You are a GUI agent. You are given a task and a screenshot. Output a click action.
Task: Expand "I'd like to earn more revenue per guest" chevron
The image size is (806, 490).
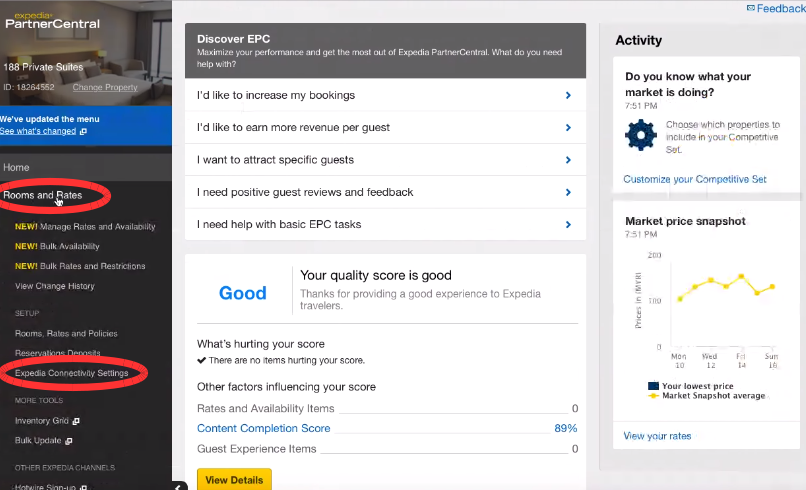pos(568,128)
